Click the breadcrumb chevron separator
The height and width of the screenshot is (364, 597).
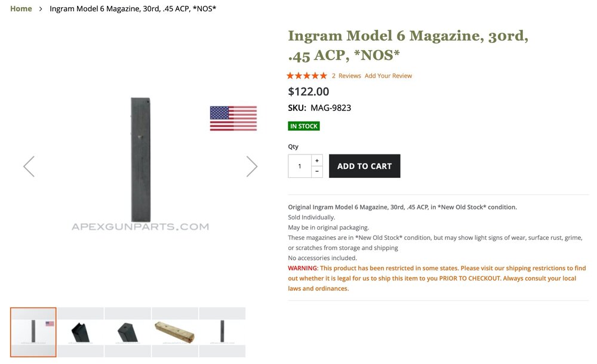[x=41, y=9]
